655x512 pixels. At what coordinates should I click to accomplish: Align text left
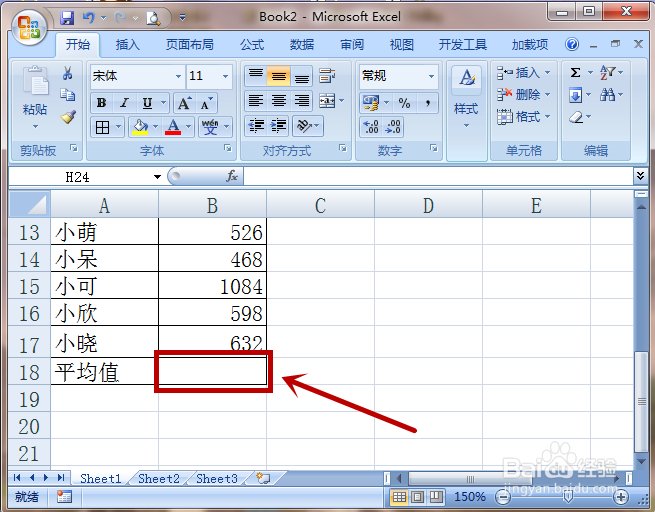click(256, 101)
